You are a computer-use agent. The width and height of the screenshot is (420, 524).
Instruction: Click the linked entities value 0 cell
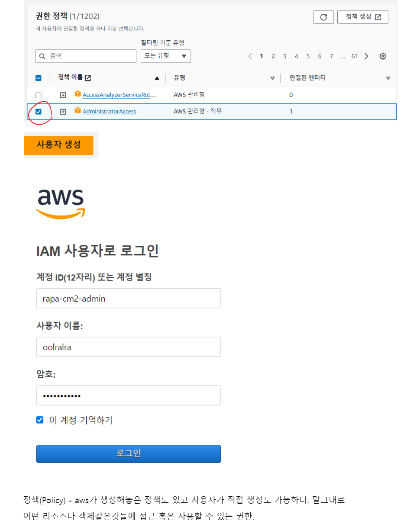click(x=291, y=95)
